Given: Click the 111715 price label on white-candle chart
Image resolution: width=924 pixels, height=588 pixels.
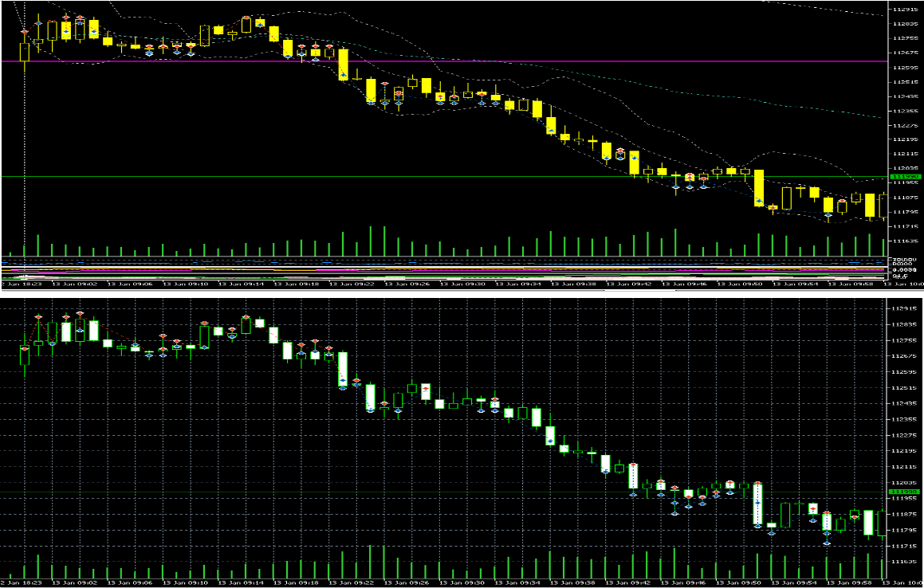Looking at the screenshot, I should (902, 546).
